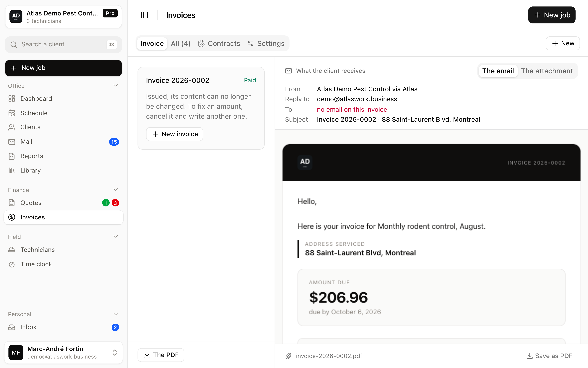
Task: Open Quotes in Finance
Action: pos(63,203)
